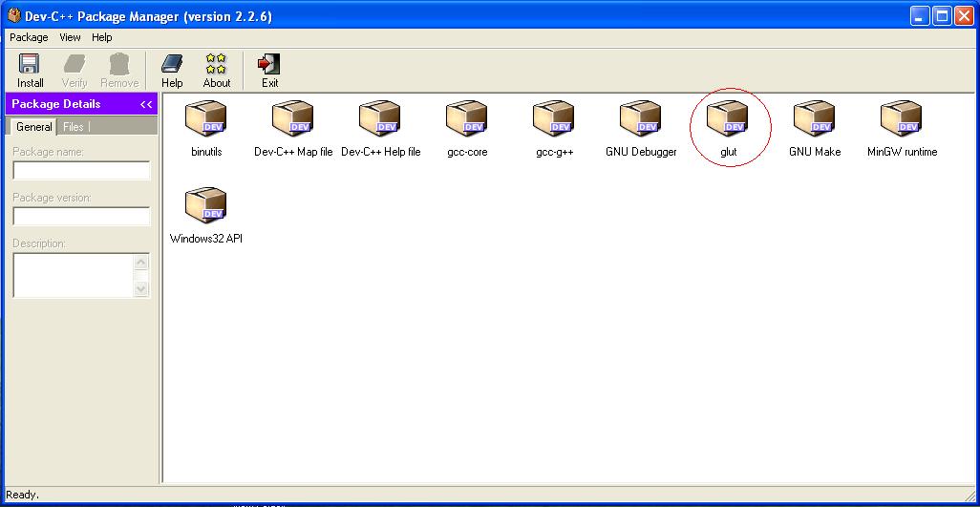Image resolution: width=980 pixels, height=507 pixels.
Task: Click the Description scrollbar down arrow
Action: click(x=141, y=288)
